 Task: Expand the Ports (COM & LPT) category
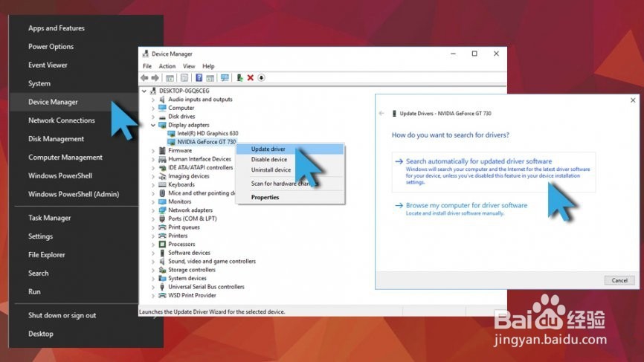click(153, 219)
